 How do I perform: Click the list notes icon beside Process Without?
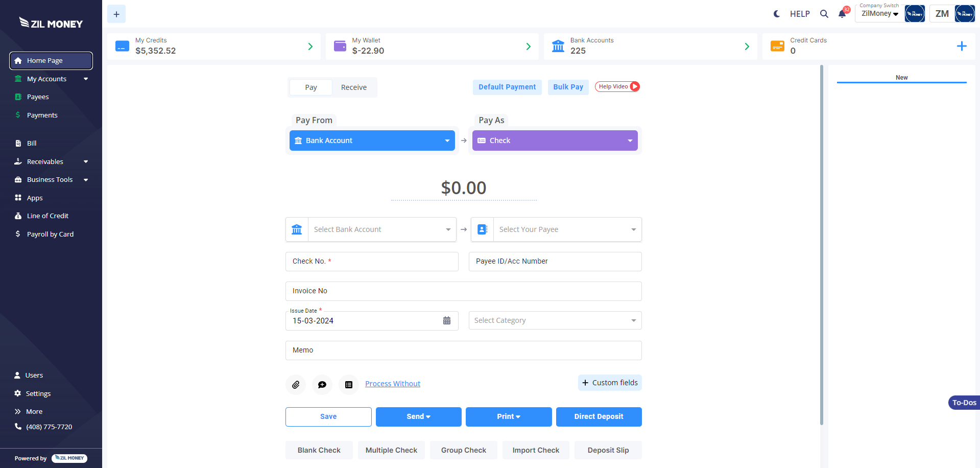(x=349, y=385)
